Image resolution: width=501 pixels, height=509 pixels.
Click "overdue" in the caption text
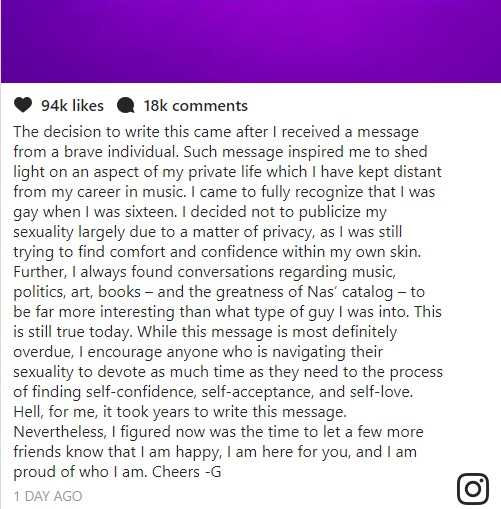tap(42, 352)
